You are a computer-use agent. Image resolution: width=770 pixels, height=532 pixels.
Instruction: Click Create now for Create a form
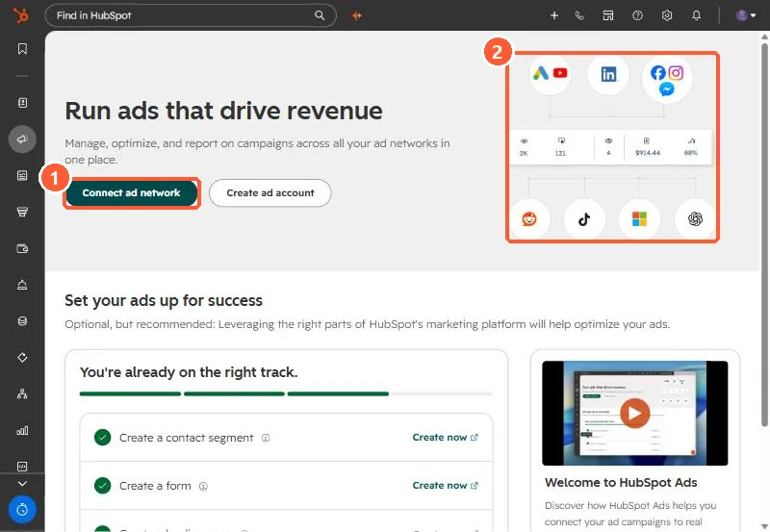pyautogui.click(x=445, y=486)
